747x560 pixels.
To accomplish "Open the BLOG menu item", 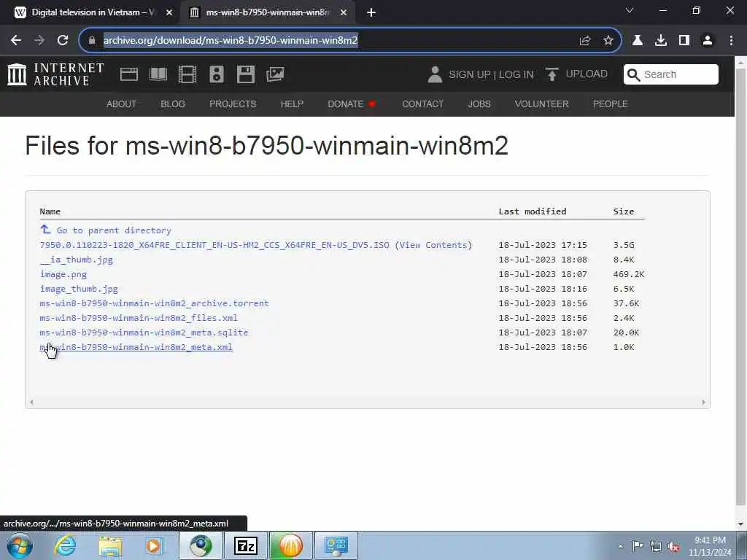I will click(172, 104).
